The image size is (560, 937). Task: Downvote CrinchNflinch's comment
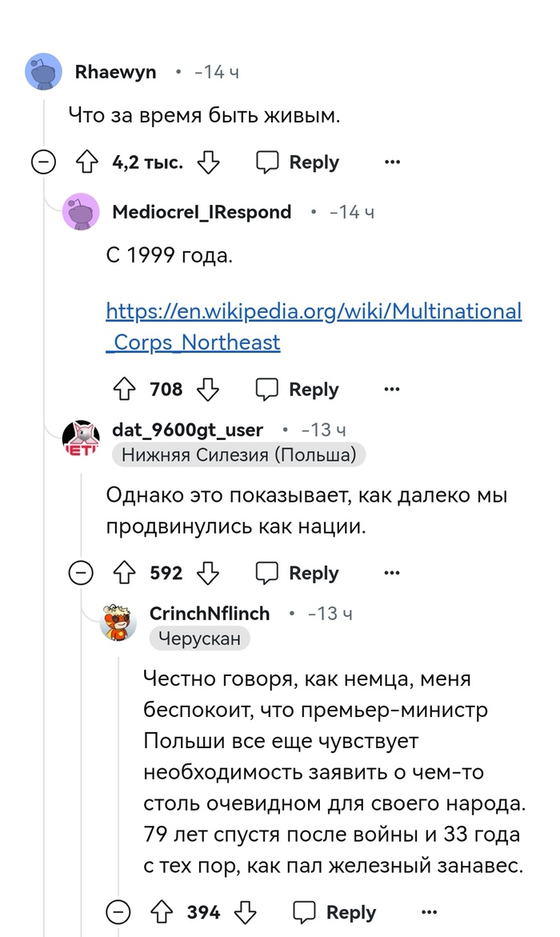[x=246, y=912]
